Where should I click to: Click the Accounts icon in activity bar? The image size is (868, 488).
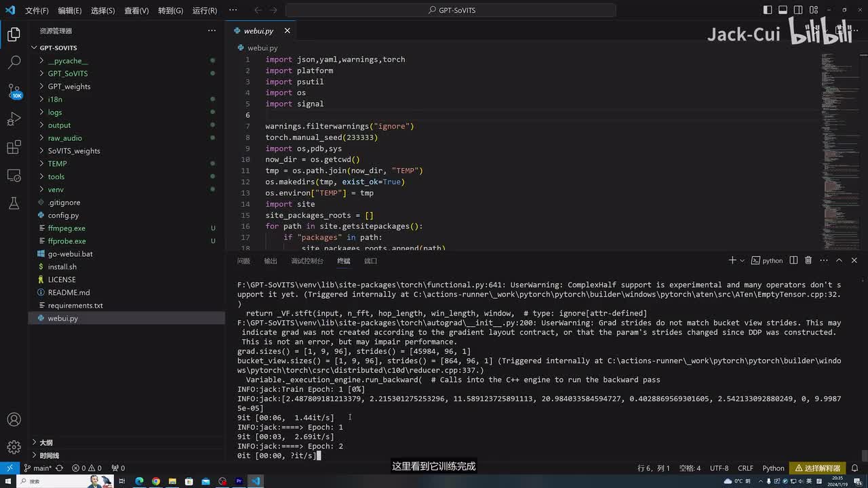(14, 420)
